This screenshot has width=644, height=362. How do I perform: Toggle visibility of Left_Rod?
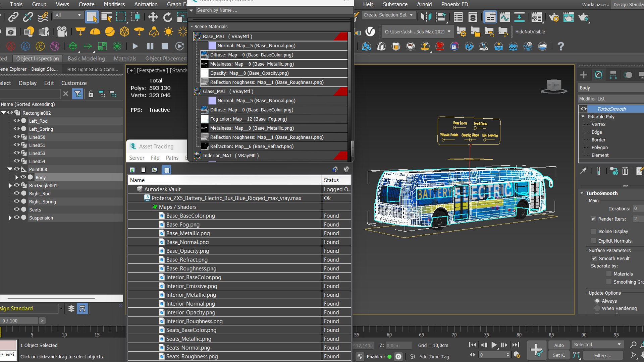pos(16,121)
